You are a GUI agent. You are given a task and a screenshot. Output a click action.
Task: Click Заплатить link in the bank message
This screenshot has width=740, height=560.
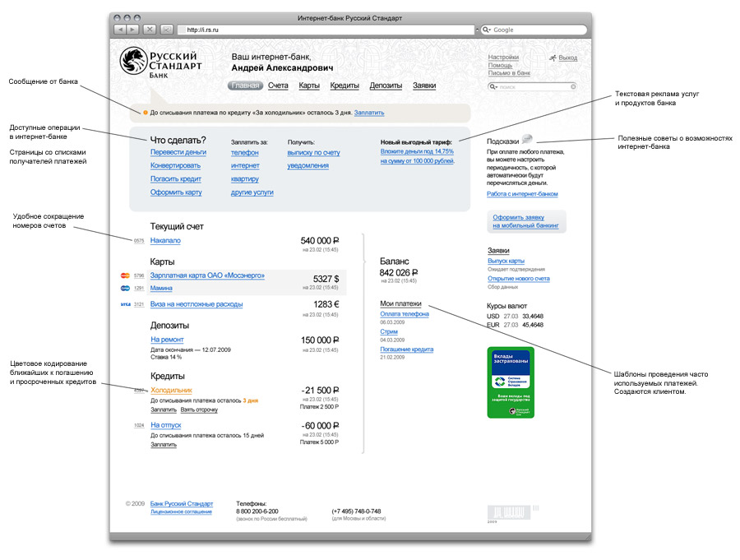[368, 113]
